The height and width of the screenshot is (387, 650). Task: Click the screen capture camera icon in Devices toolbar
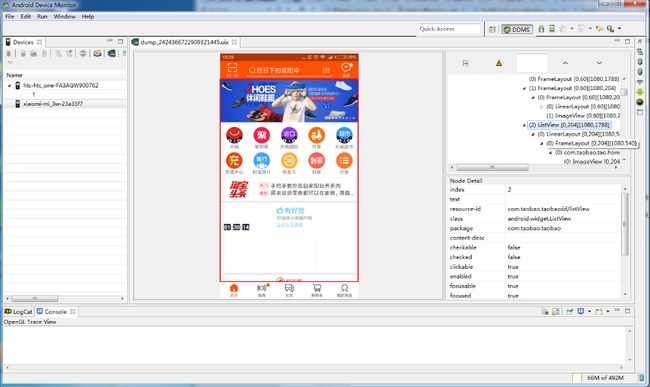(97, 53)
